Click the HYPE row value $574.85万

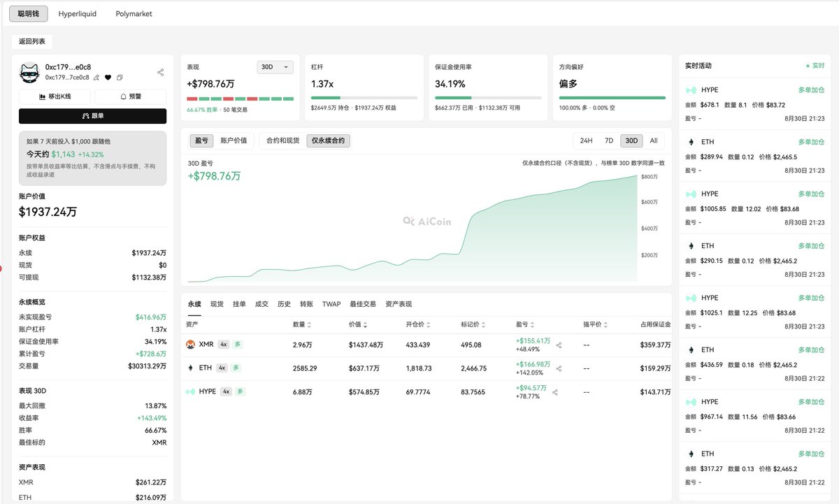pos(364,391)
